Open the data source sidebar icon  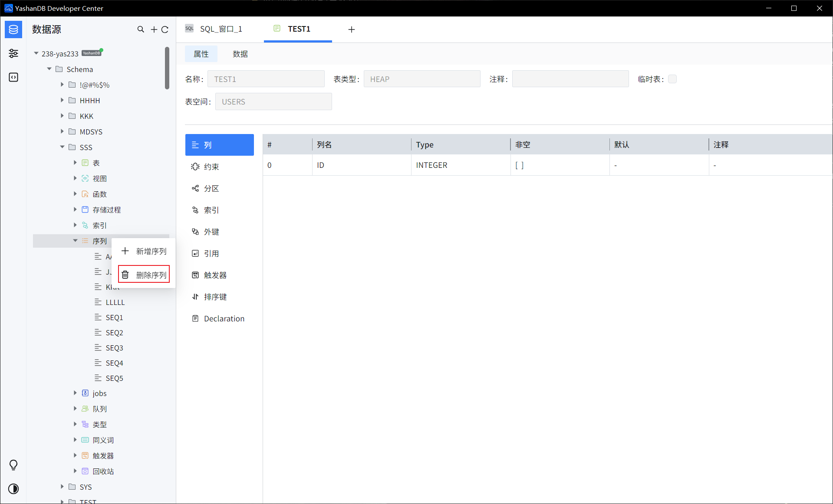click(x=13, y=29)
